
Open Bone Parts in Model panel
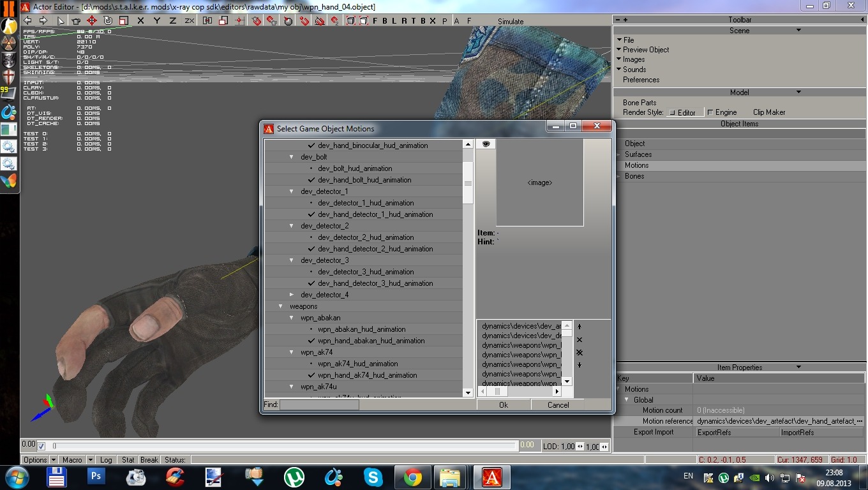coord(640,103)
